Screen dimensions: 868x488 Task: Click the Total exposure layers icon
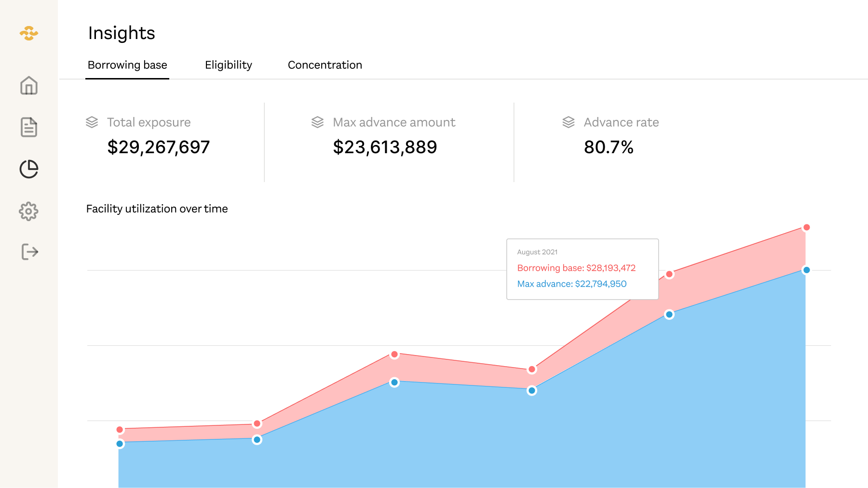click(92, 122)
